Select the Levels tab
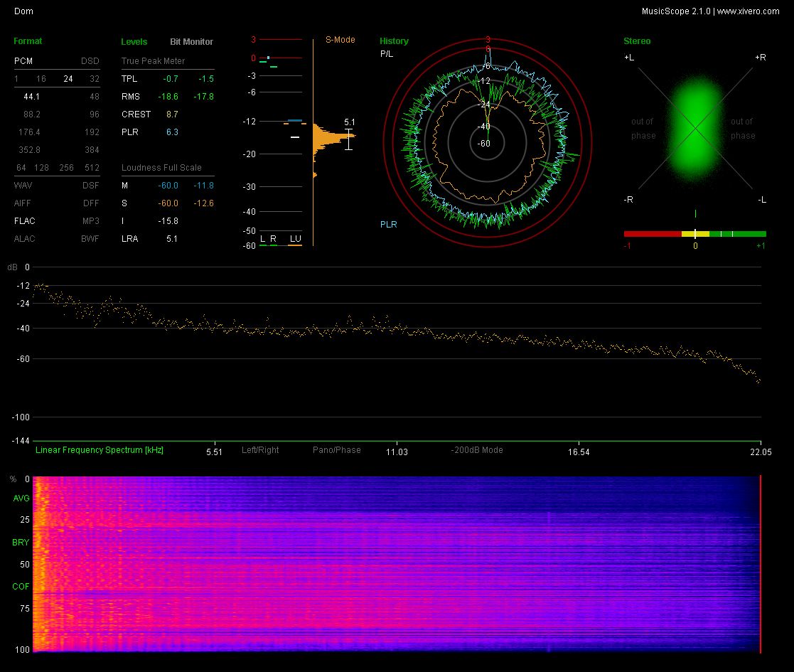The width and height of the screenshot is (794, 672). click(x=134, y=42)
